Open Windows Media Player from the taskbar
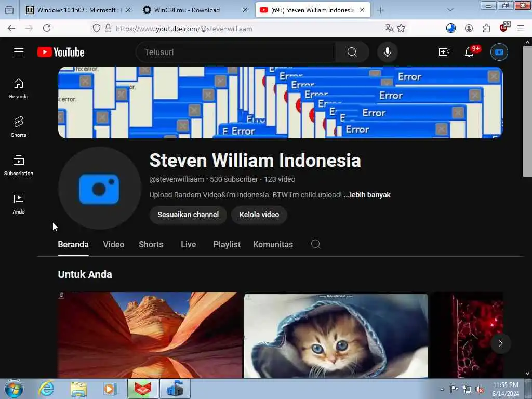 [110, 389]
